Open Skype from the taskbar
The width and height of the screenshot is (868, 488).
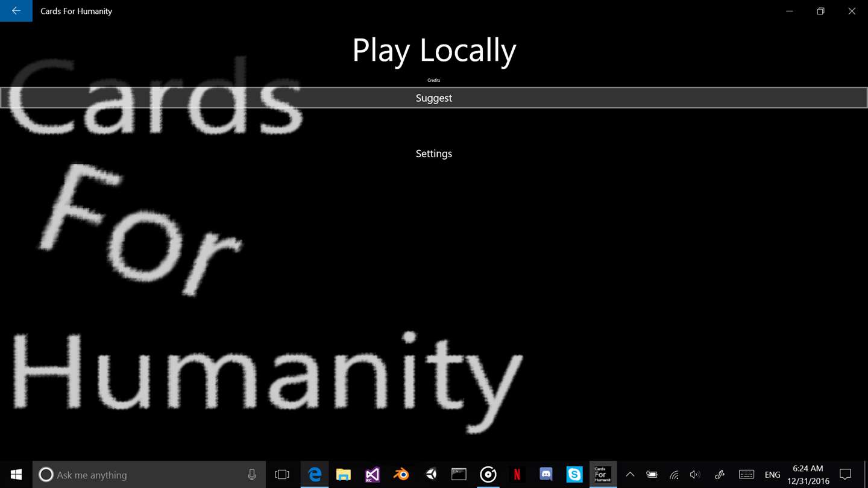tap(575, 475)
